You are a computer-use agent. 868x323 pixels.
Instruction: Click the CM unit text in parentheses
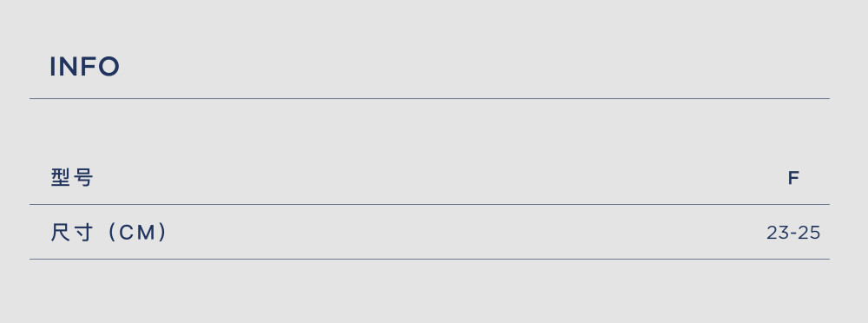tap(137, 233)
